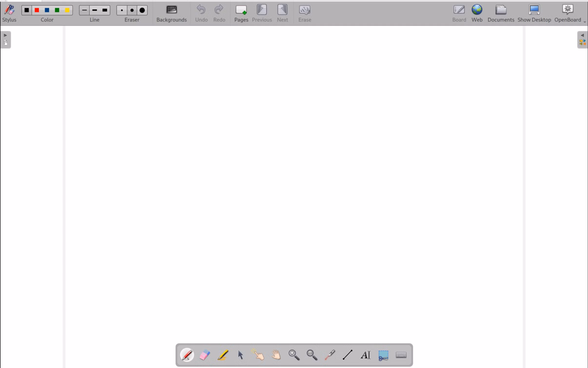
Task: Pick the black pen color
Action: 27,10
